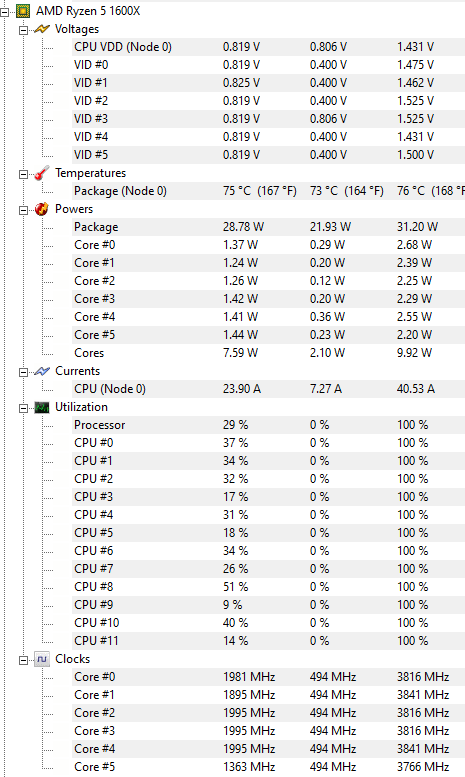Image resolution: width=465 pixels, height=777 pixels.
Task: Click the Utilization graph icon
Action: [x=42, y=407]
